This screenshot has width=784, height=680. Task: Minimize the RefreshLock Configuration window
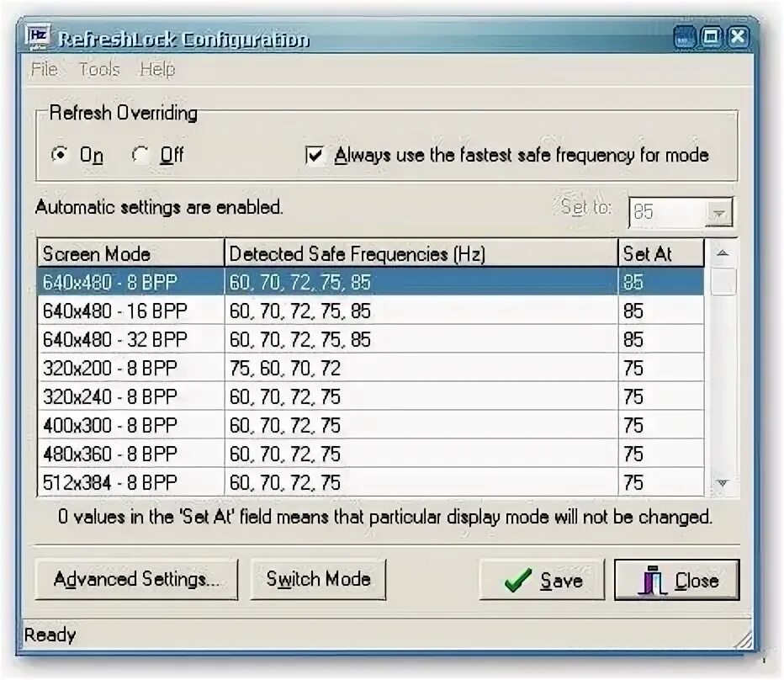[x=685, y=38]
